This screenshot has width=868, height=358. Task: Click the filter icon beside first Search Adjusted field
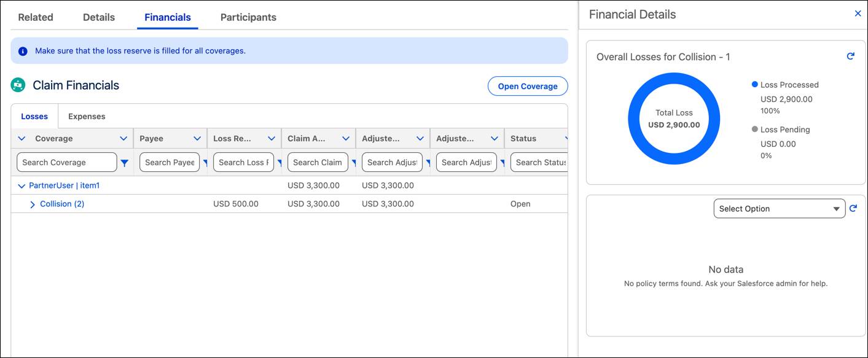[x=428, y=163]
